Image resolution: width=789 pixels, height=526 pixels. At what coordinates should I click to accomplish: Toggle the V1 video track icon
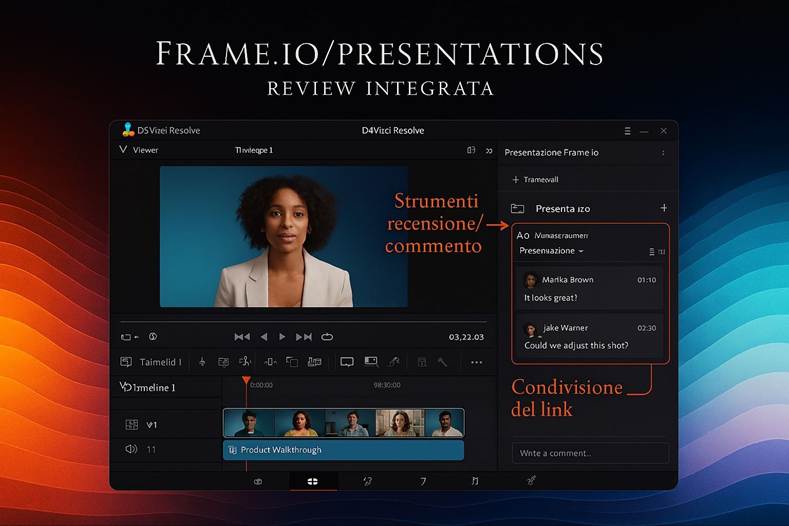click(131, 424)
